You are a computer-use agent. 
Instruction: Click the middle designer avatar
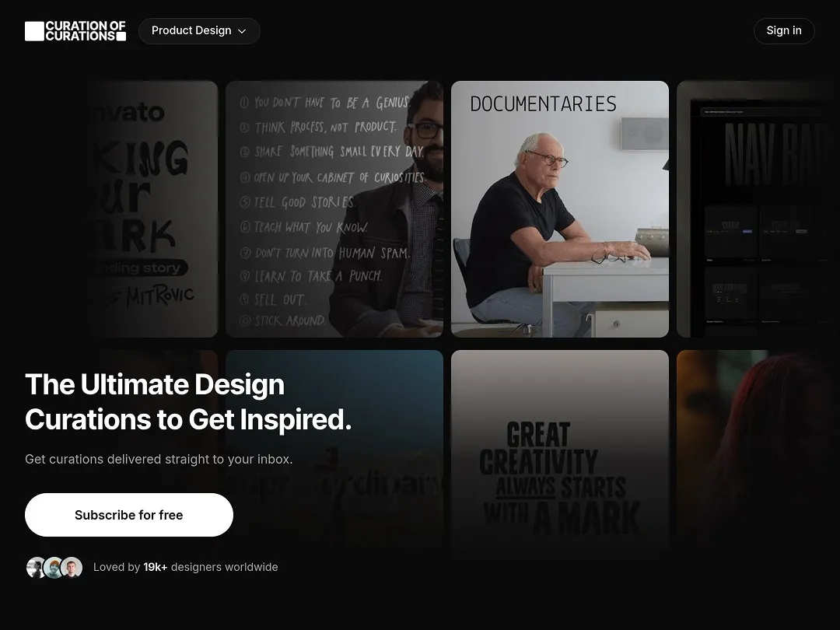54,567
